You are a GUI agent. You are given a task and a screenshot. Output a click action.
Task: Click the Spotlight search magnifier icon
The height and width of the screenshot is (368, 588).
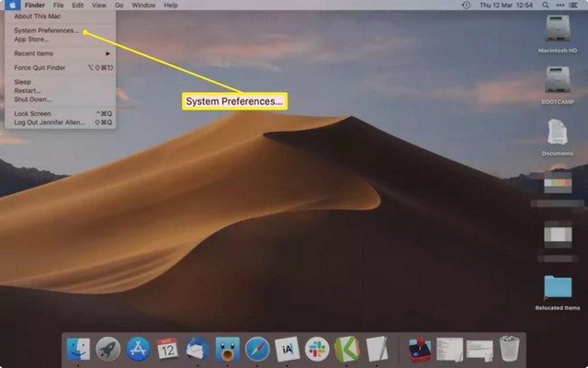pyautogui.click(x=548, y=6)
